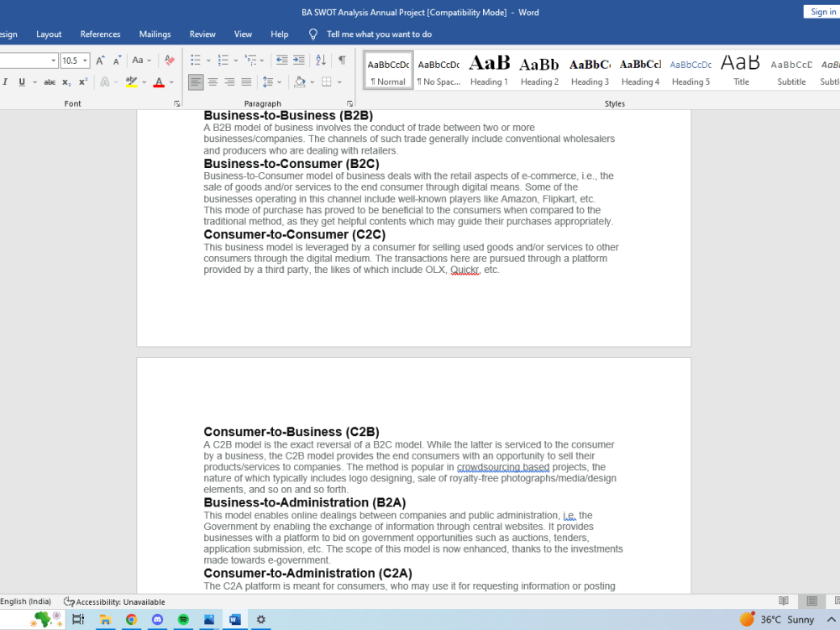
Task: Toggle show paragraph marks
Action: click(x=342, y=60)
